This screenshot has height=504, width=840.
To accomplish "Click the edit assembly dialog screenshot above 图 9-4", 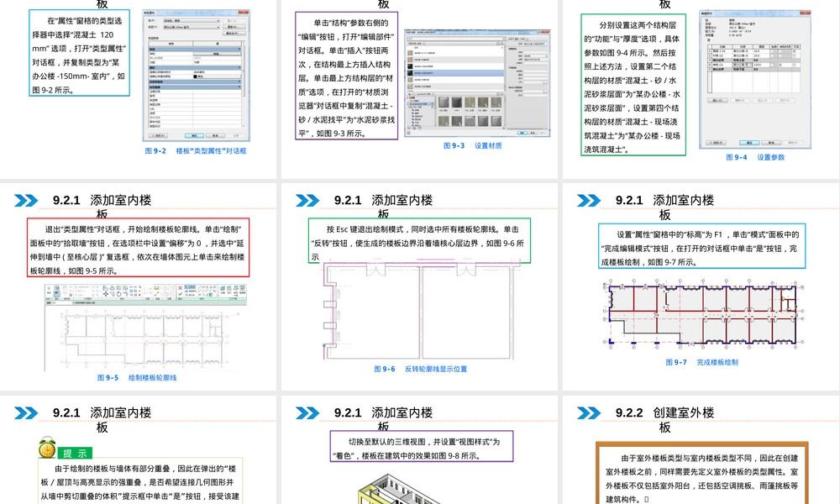I will [755, 79].
